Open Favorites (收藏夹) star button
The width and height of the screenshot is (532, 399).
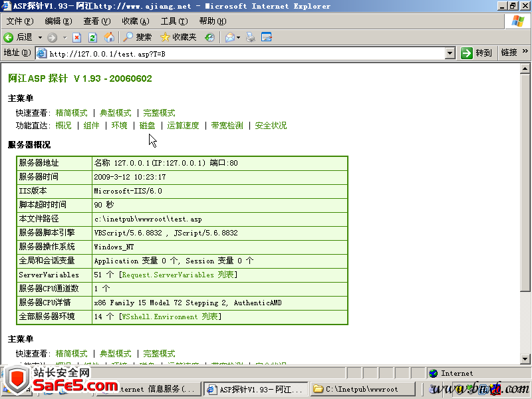(x=178, y=37)
